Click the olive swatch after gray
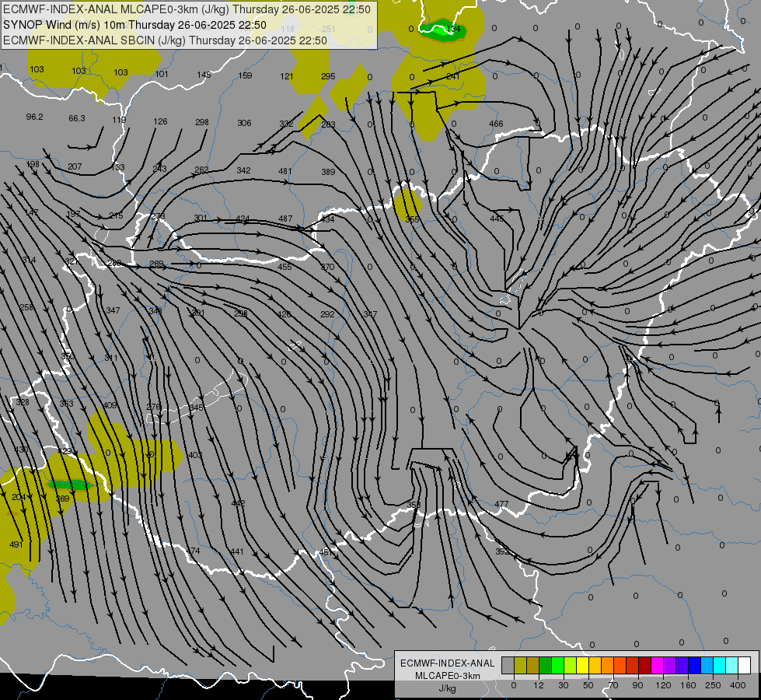The image size is (761, 700). [520, 666]
